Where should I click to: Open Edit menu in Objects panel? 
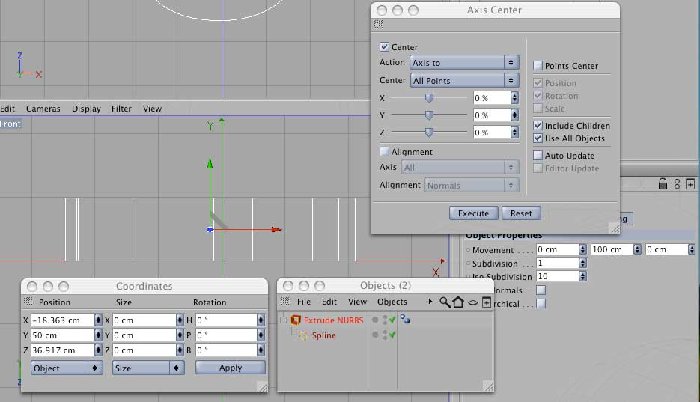point(329,302)
